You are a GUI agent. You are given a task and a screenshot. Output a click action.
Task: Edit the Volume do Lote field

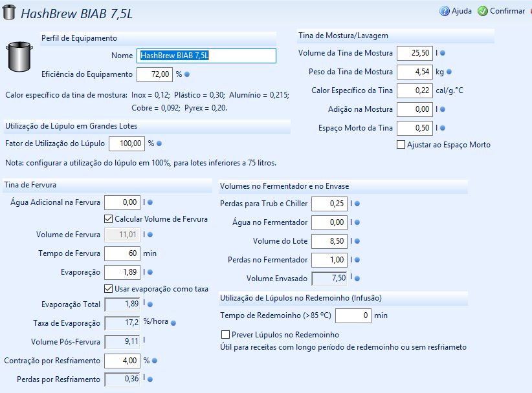pyautogui.click(x=329, y=241)
